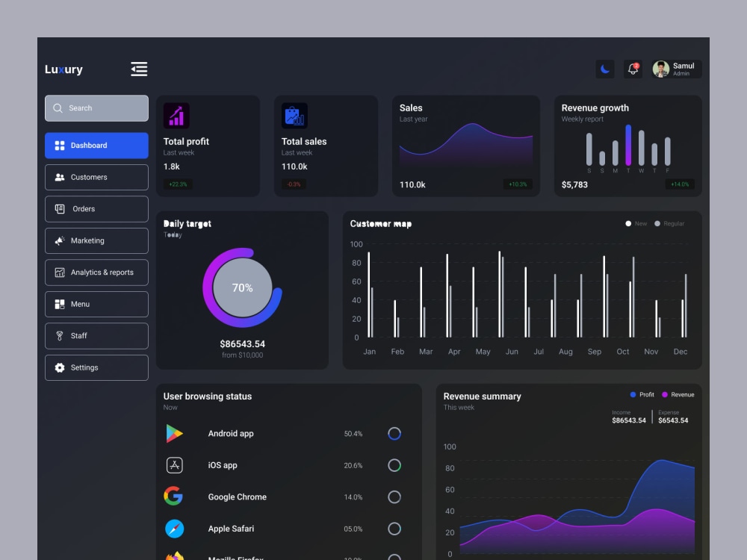Open Settings via the gear icon
747x560 pixels.
[59, 367]
